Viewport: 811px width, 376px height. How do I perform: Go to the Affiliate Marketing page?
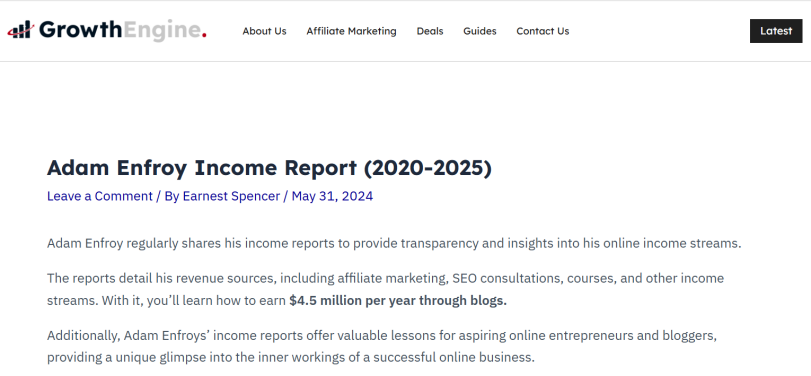coord(351,31)
